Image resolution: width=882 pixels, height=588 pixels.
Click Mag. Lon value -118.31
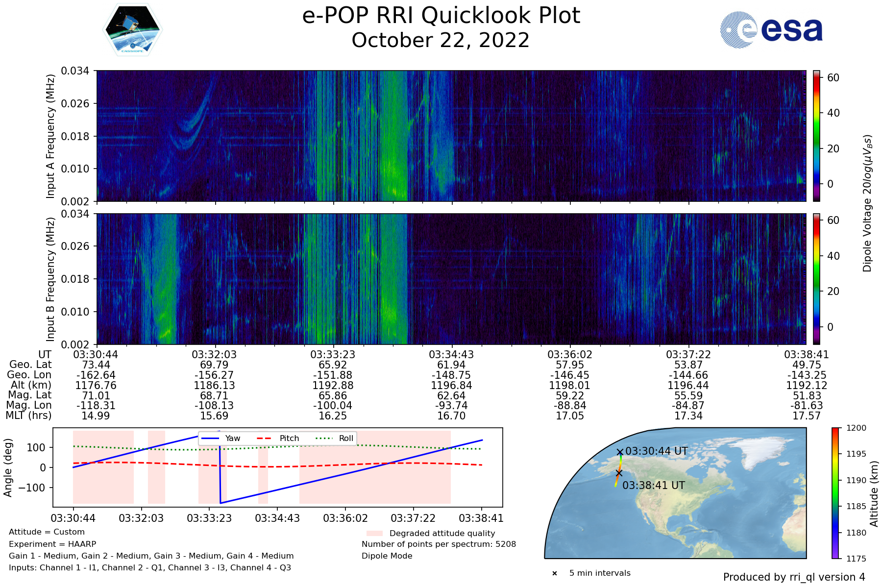[96, 406]
